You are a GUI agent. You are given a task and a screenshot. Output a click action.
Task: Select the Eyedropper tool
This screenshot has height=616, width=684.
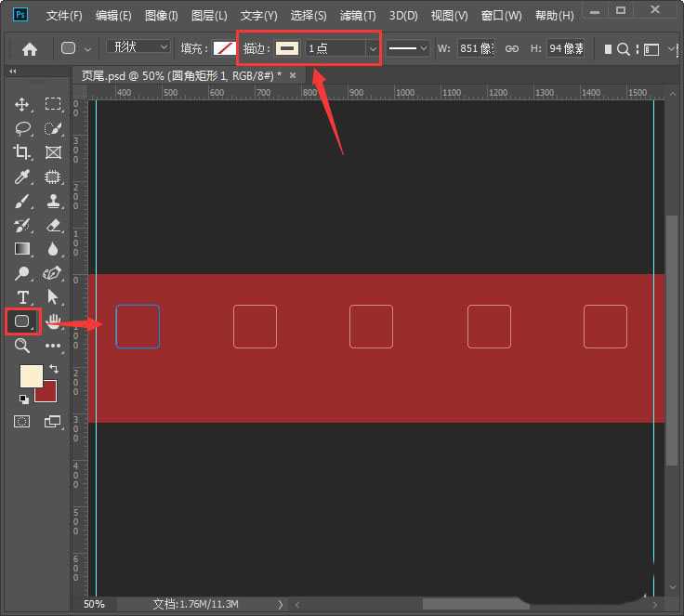pyautogui.click(x=22, y=177)
